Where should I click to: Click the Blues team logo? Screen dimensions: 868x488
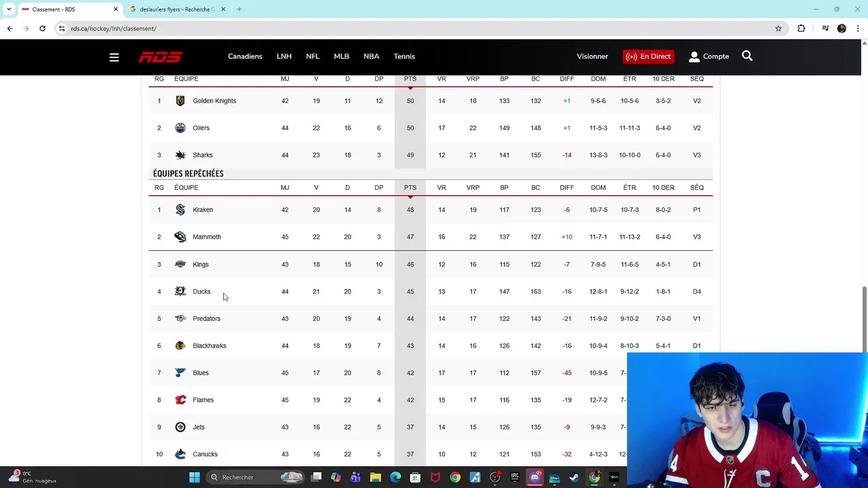pos(180,373)
